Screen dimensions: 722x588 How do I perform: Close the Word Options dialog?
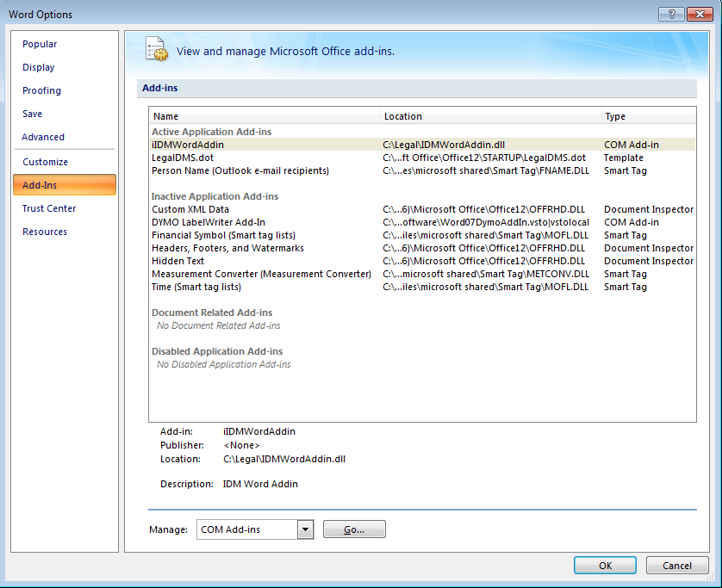(698, 14)
